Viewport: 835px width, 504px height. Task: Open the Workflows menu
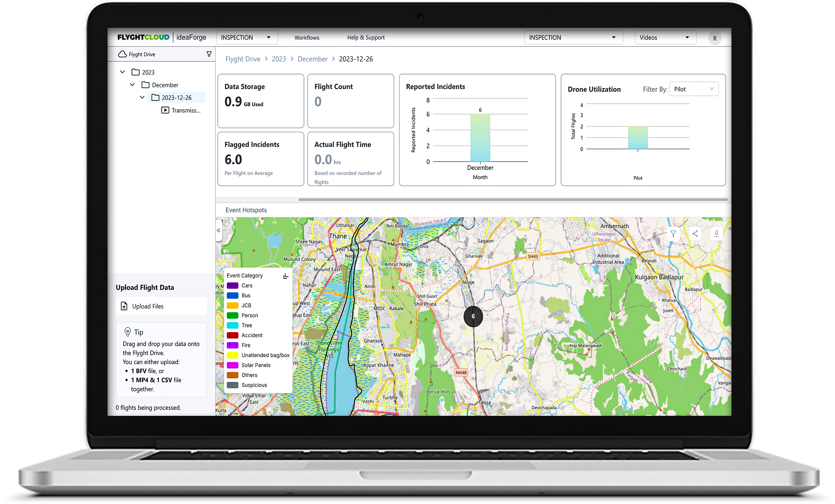[307, 38]
